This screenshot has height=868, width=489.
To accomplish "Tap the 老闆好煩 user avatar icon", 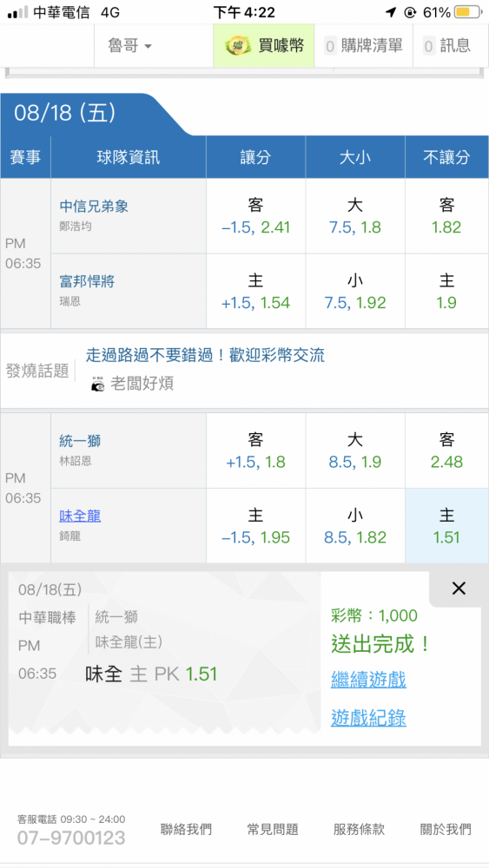I will 97,384.
